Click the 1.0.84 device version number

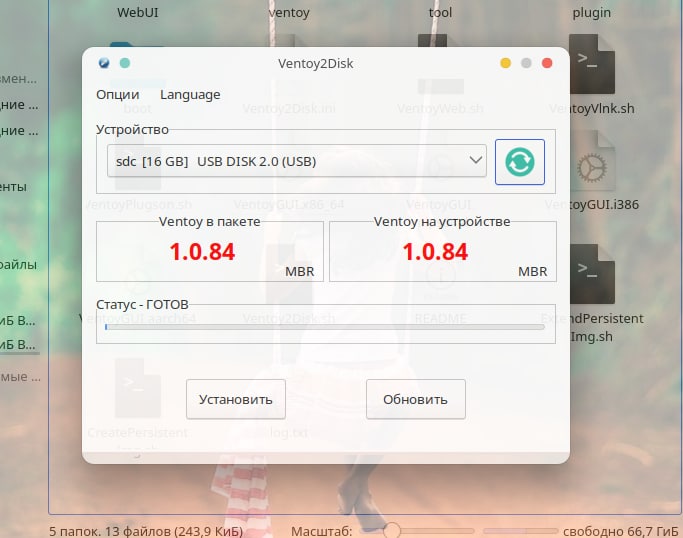point(435,252)
